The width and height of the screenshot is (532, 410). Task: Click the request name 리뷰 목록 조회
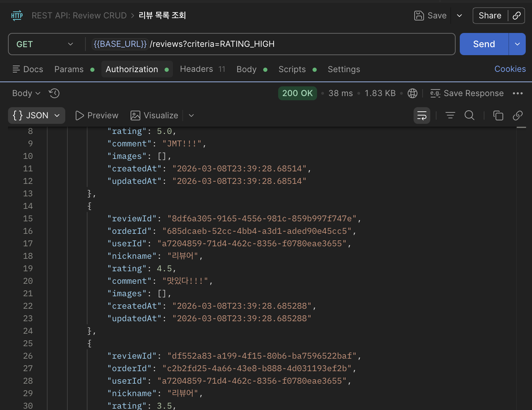click(162, 16)
